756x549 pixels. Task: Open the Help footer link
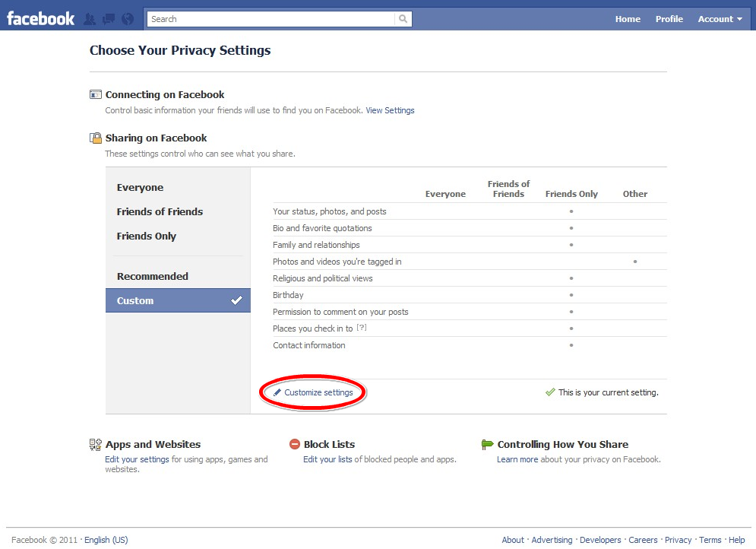point(736,540)
